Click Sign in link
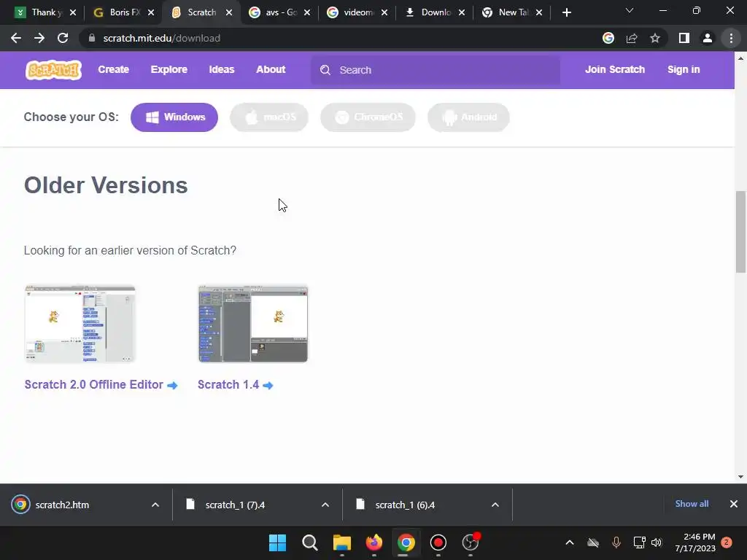This screenshot has width=747, height=560. click(683, 69)
